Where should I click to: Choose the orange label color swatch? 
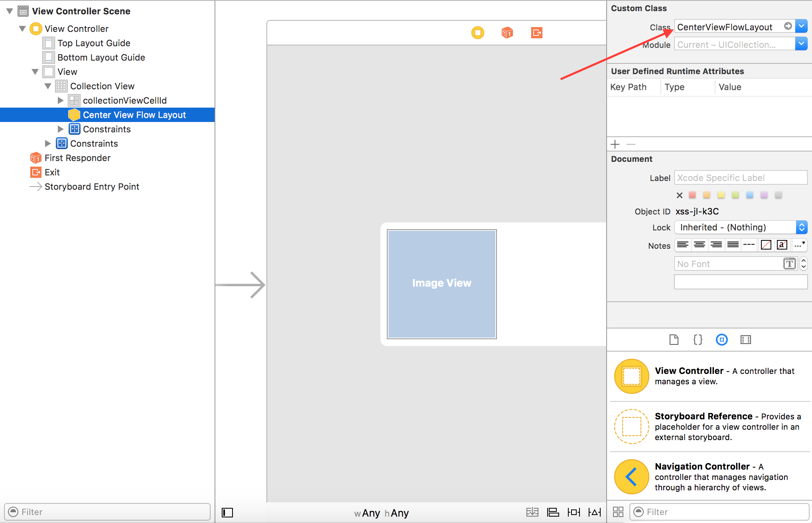pos(706,195)
